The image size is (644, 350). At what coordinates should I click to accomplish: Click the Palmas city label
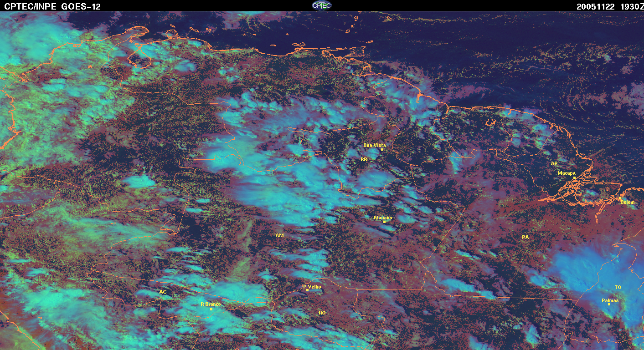(x=610, y=300)
